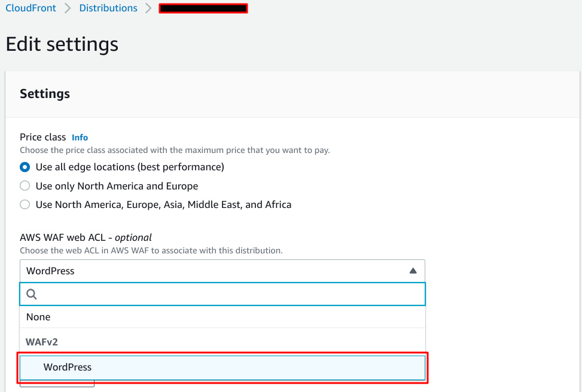Click the magnifier search icon in dropdown
This screenshot has width=582, height=392.
pyautogui.click(x=32, y=294)
